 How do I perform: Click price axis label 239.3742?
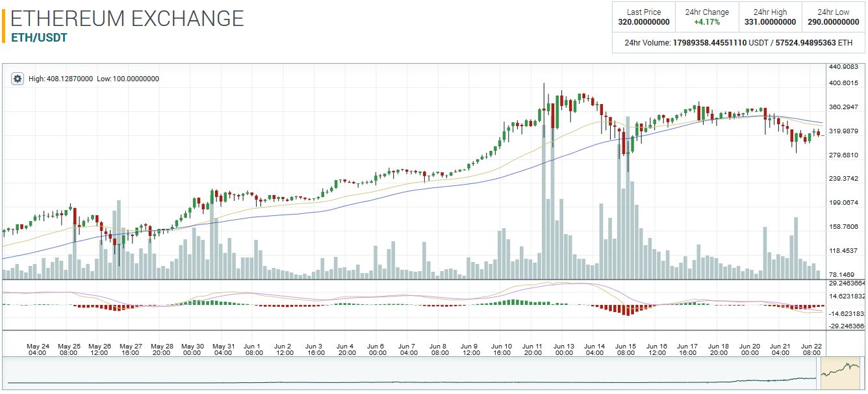tap(844, 179)
